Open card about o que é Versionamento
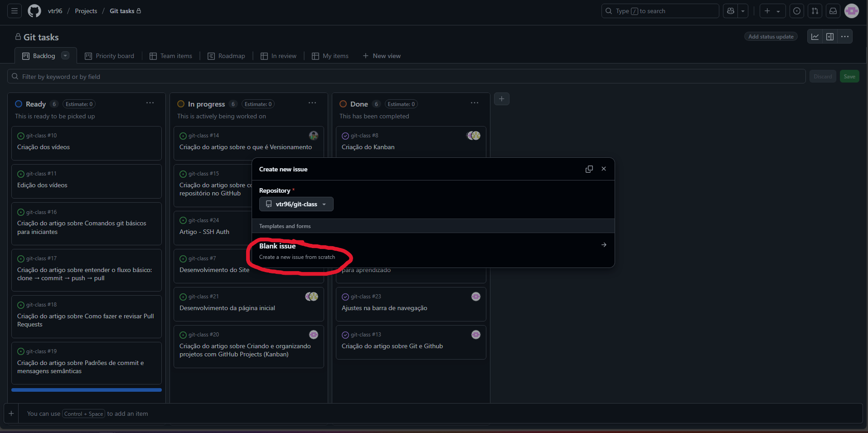 [246, 147]
